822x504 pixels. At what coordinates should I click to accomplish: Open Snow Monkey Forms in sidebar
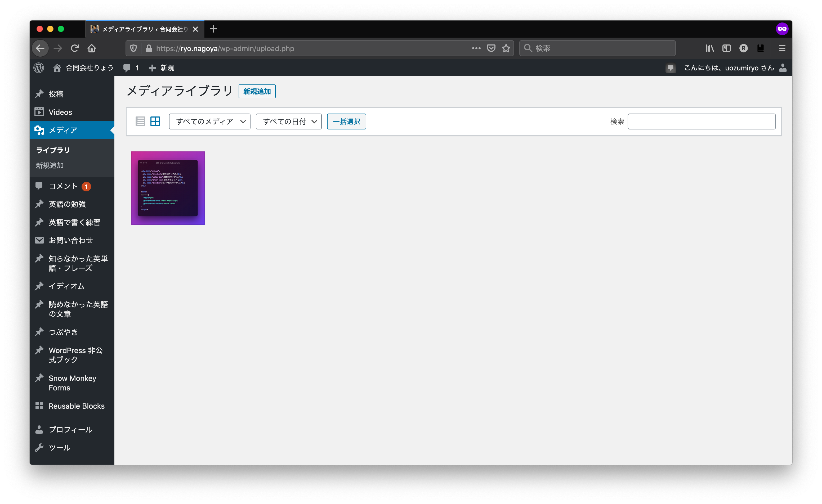pos(72,383)
